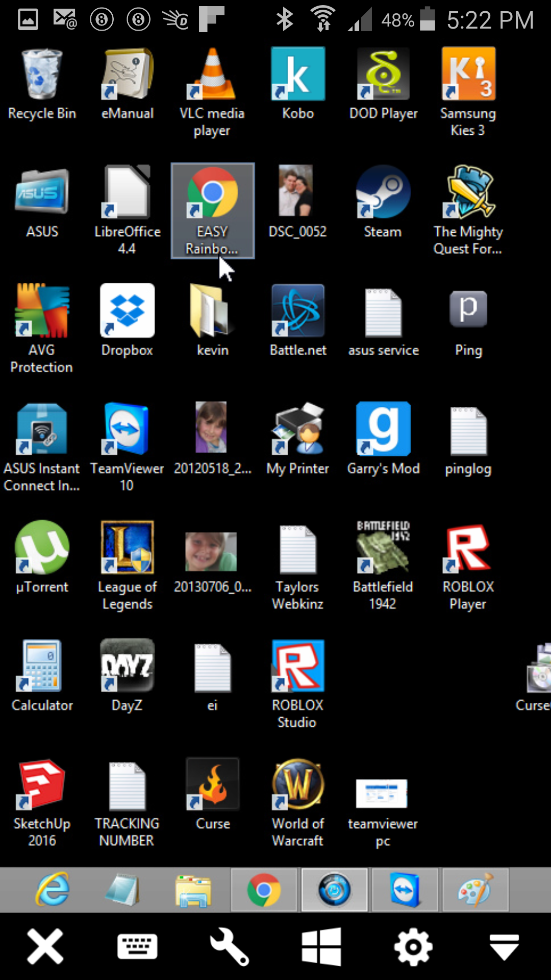The height and width of the screenshot is (980, 551).
Task: Launch DayZ desktop shortcut
Action: point(128,676)
